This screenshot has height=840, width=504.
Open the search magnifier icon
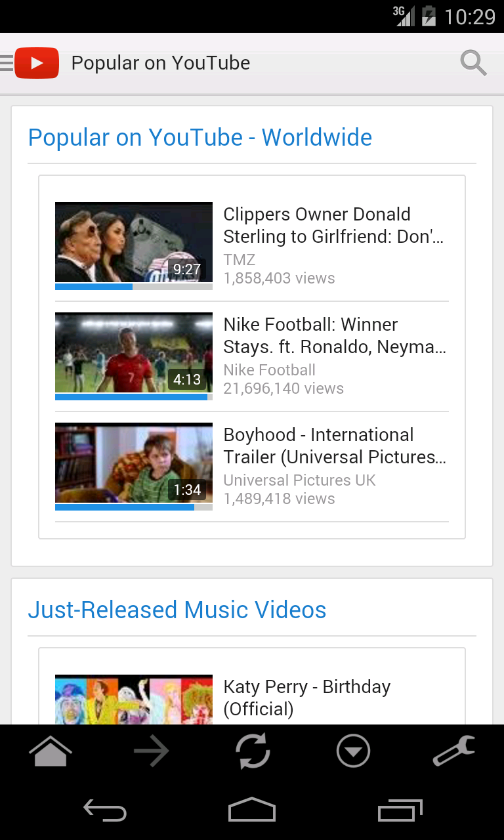click(x=473, y=63)
